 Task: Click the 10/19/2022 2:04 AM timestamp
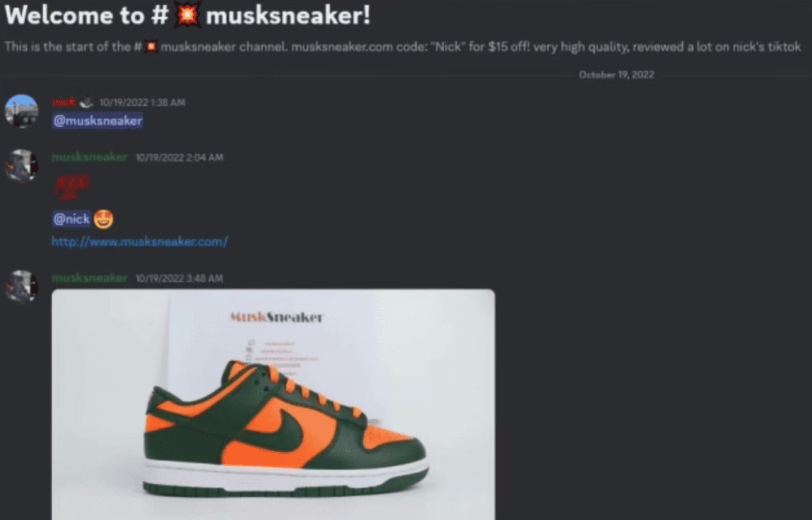click(x=179, y=158)
